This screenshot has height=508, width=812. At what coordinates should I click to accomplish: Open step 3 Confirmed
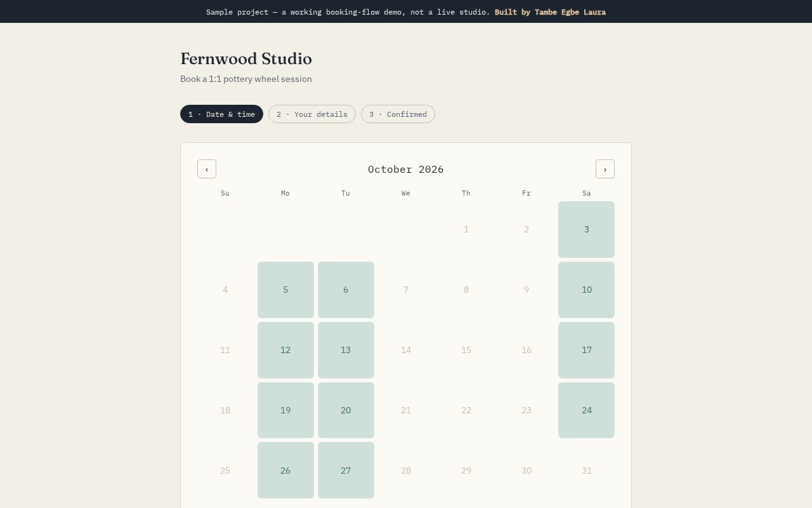pos(398,114)
